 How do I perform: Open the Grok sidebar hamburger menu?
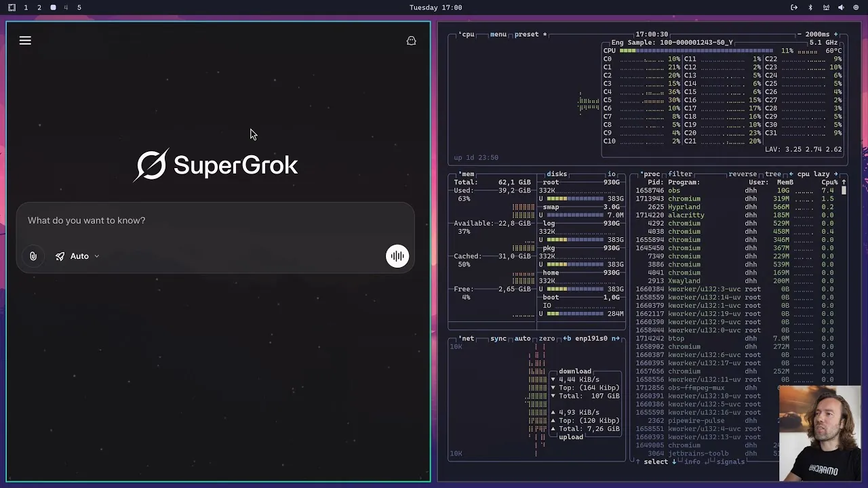(x=25, y=41)
